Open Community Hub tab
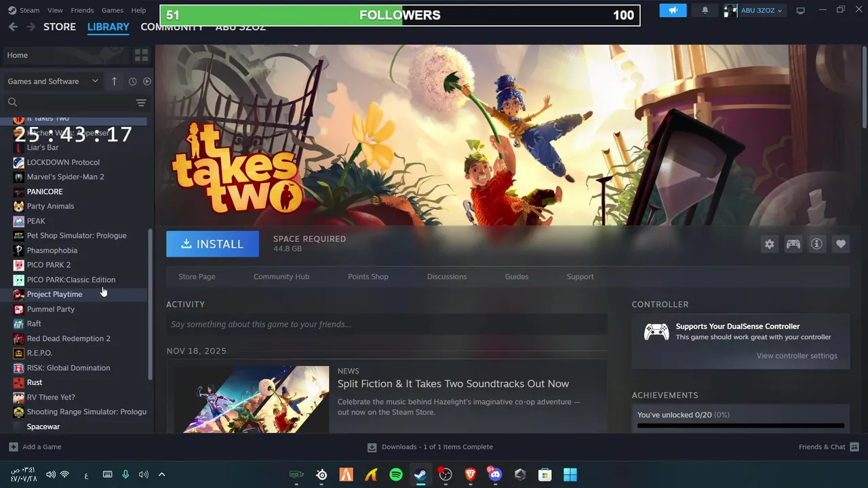868x488 pixels. point(281,277)
